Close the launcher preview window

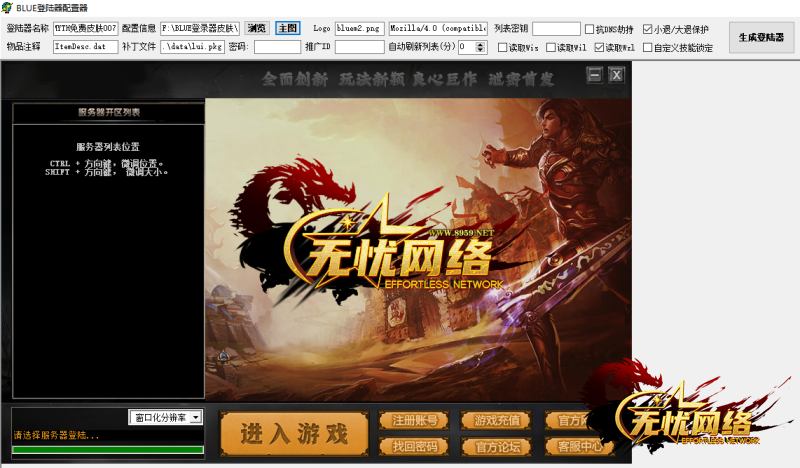pyautogui.click(x=616, y=75)
